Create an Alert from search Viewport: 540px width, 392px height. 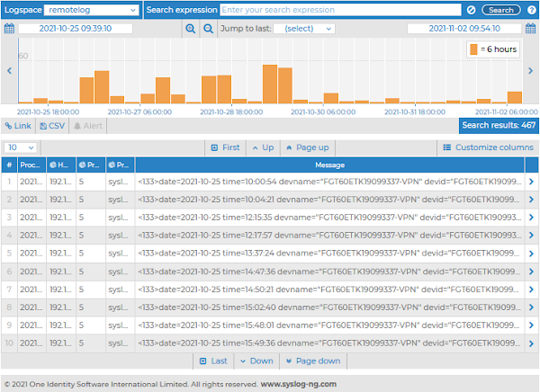point(88,126)
